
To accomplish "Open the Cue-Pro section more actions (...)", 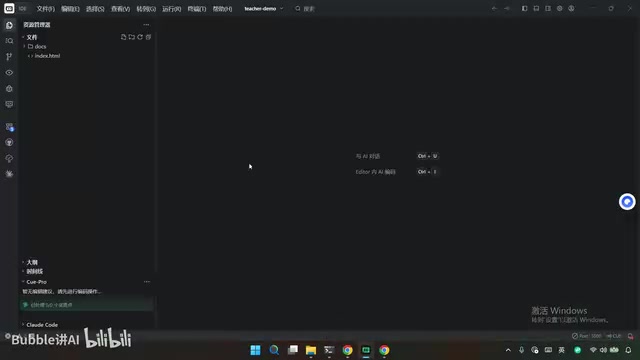I will [x=147, y=282].
